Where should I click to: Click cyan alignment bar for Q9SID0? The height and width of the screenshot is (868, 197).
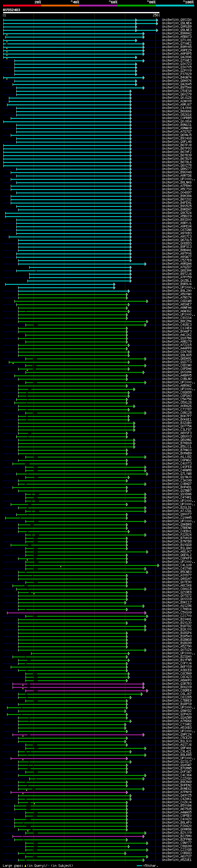click(x=80, y=20)
